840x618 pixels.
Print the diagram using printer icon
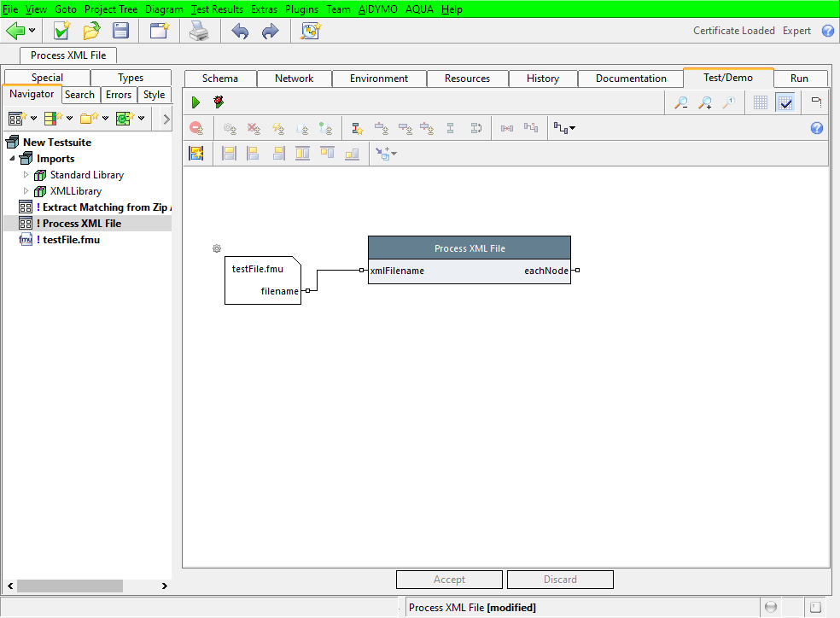point(198,31)
